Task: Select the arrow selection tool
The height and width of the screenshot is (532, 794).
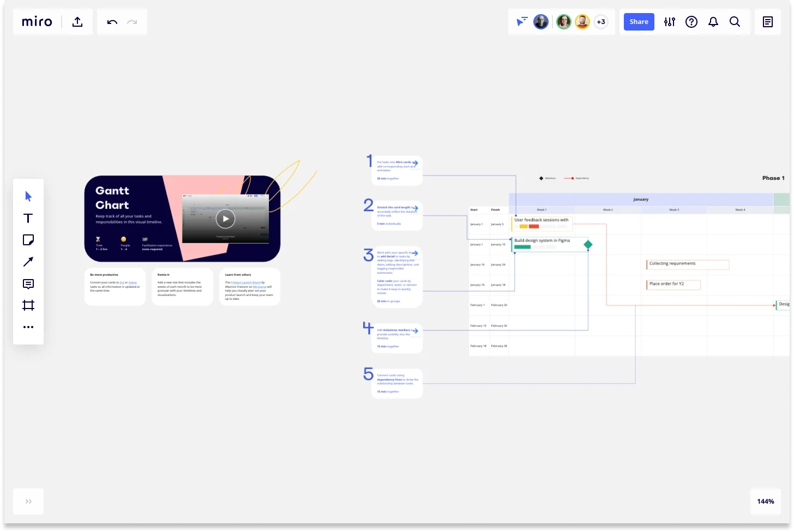Action: 28,196
